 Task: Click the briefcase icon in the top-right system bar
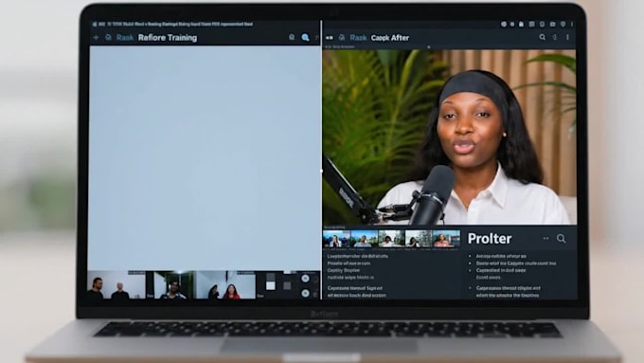tap(552, 25)
